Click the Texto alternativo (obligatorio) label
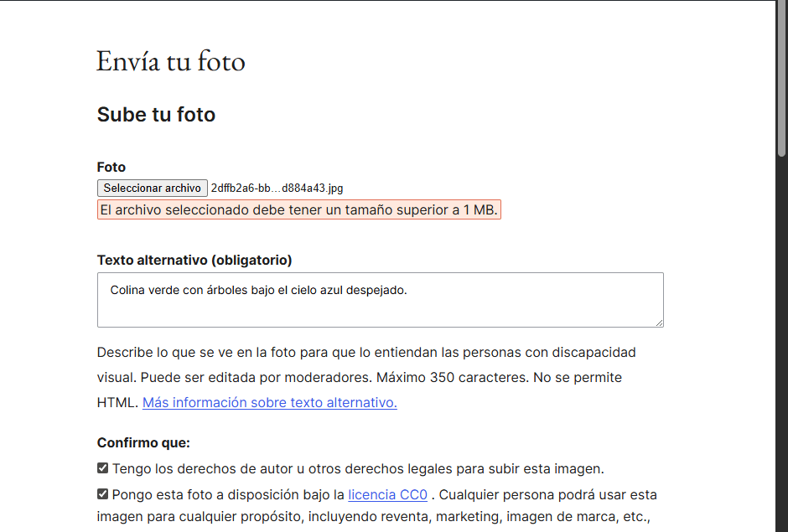788x532 pixels. coord(194,261)
